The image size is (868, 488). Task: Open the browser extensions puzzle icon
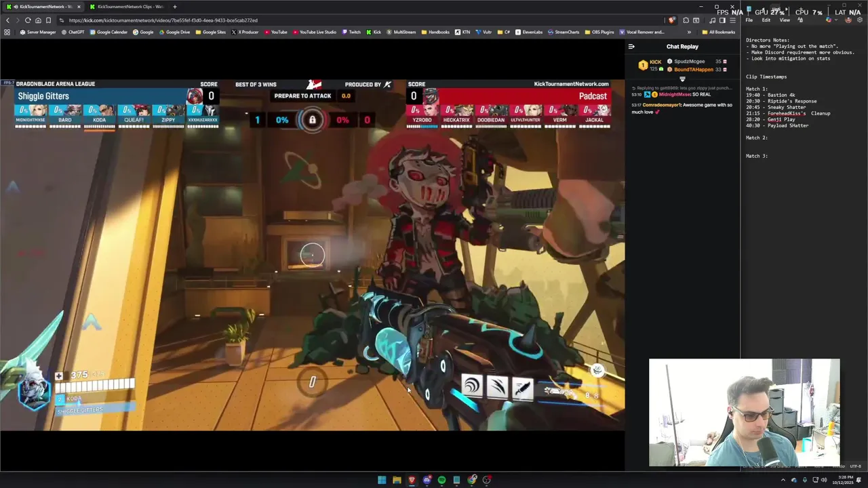click(x=686, y=20)
